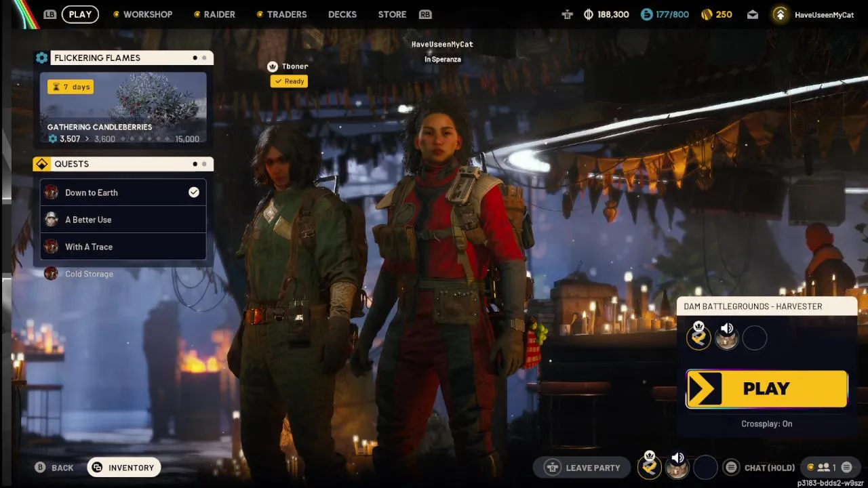The height and width of the screenshot is (488, 868).
Task: Click bottom bar party leader emblem
Action: 650,466
